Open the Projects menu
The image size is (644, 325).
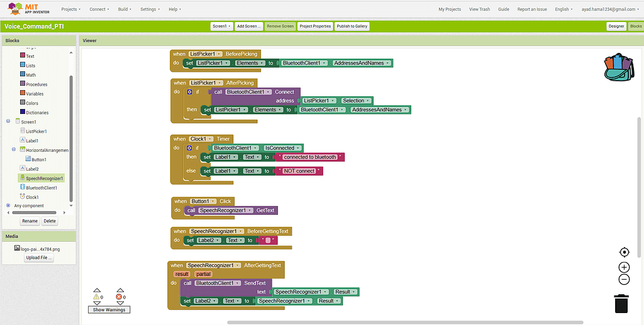click(71, 9)
